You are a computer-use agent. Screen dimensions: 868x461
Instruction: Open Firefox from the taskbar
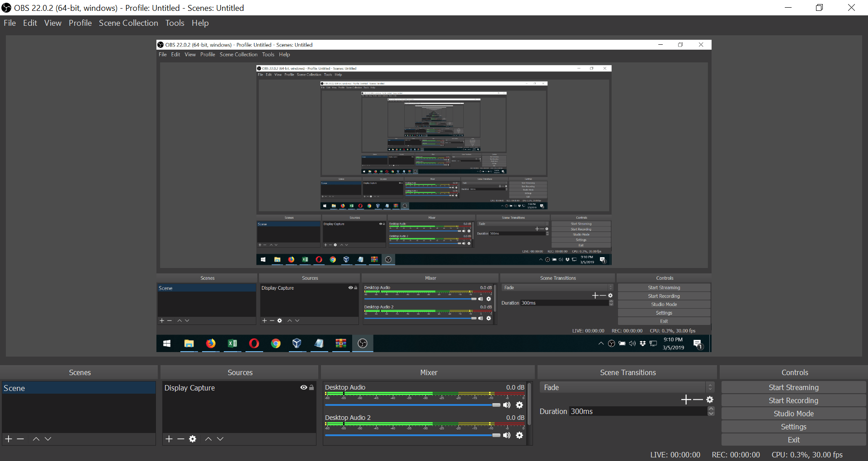211,343
